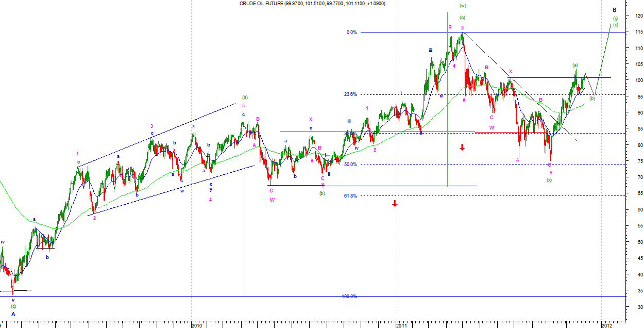Viewport: 644px width, 328px height.
Task: Click the 100 price axis value
Action: 638,80
